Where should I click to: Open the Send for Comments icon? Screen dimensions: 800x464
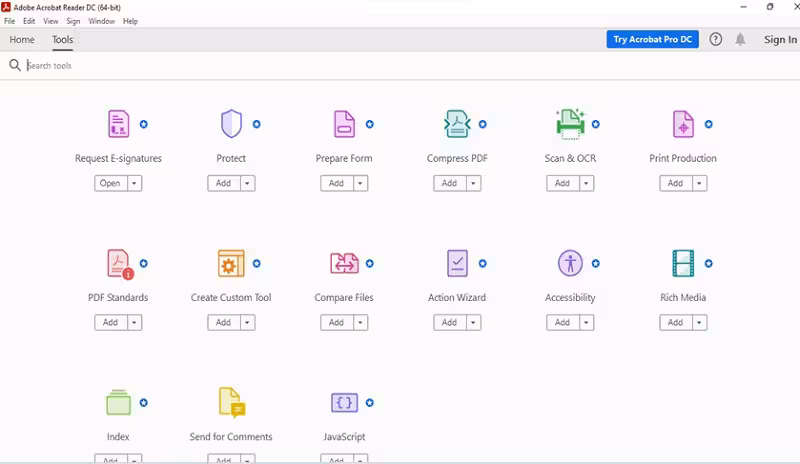232,403
